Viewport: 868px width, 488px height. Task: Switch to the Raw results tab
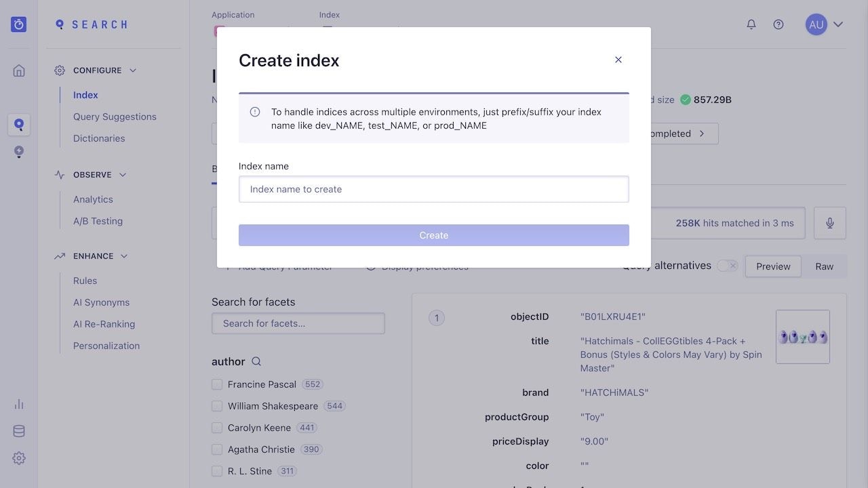tap(824, 266)
